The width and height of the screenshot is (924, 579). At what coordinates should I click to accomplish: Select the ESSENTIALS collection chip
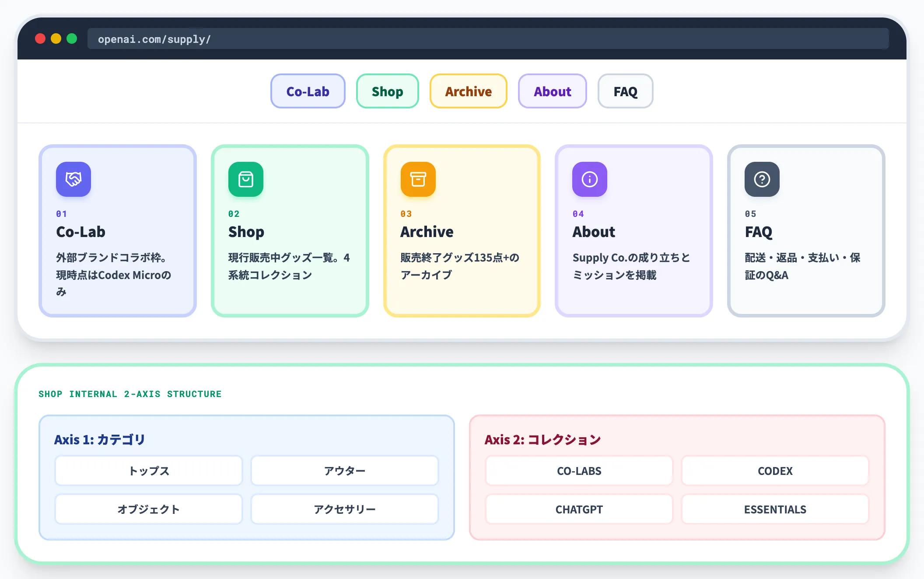tap(775, 509)
